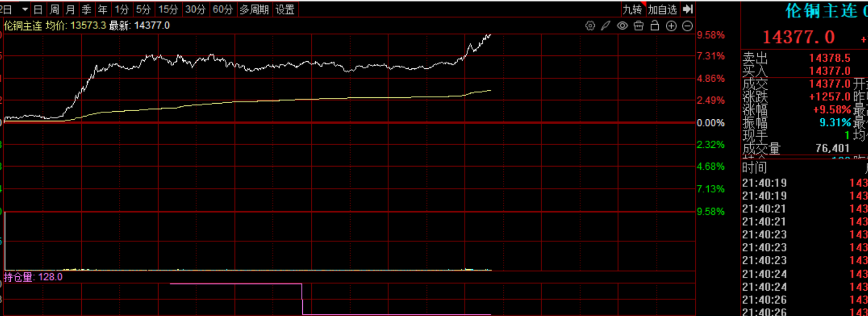Select the drawing pen tool icon
This screenshot has width=868, height=316.
click(606, 26)
